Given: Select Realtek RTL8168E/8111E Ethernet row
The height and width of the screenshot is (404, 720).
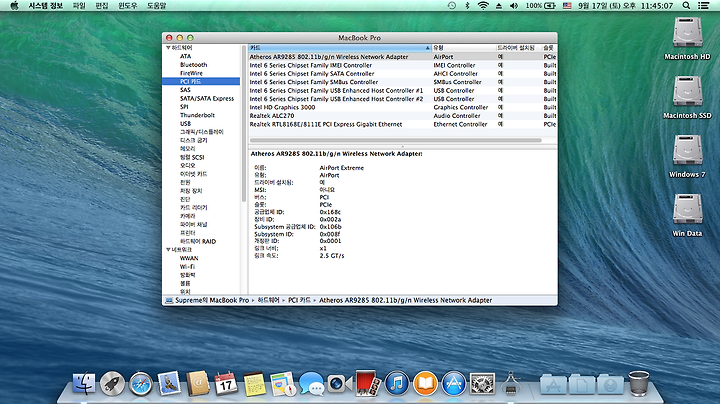Looking at the screenshot, I should (403, 124).
